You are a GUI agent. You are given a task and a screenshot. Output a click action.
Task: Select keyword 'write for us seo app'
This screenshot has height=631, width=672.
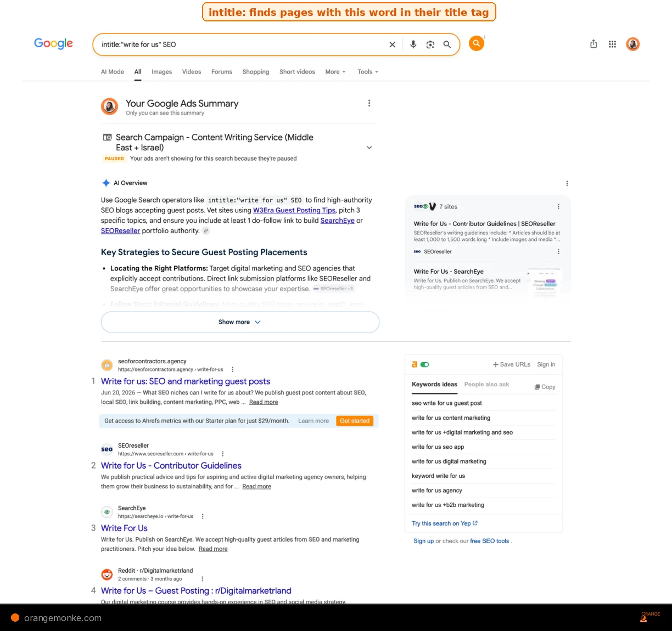click(438, 447)
